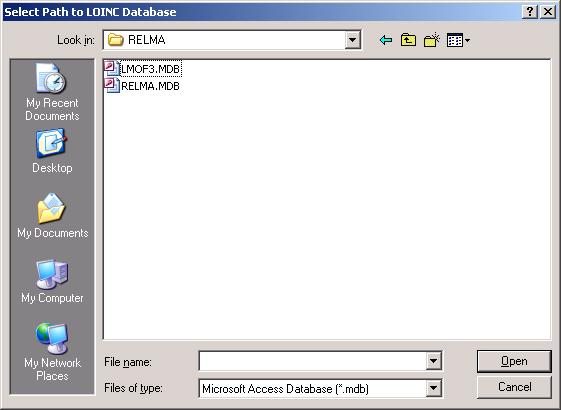The height and width of the screenshot is (410, 561).
Task: Click inside the File name field
Action: tap(313, 361)
